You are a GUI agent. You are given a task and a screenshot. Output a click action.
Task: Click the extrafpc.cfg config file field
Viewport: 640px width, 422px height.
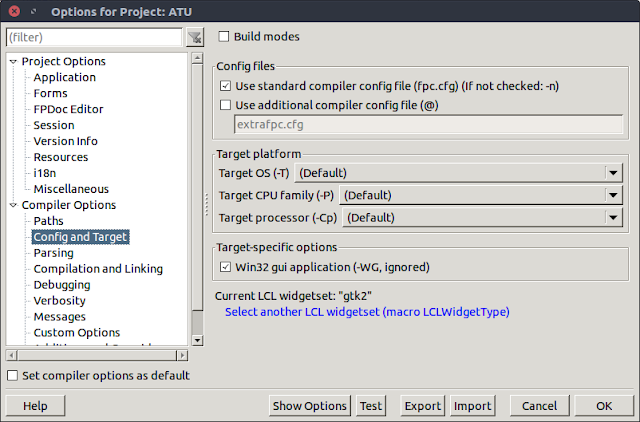coord(428,125)
